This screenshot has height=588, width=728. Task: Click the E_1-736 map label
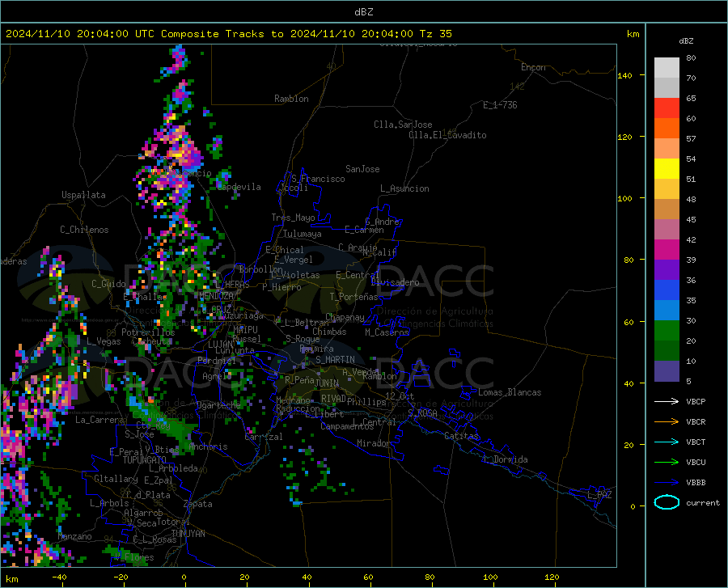pyautogui.click(x=500, y=105)
